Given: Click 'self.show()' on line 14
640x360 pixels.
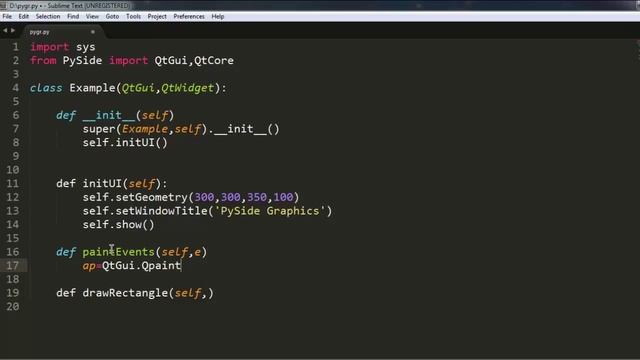Looking at the screenshot, I should point(118,224).
